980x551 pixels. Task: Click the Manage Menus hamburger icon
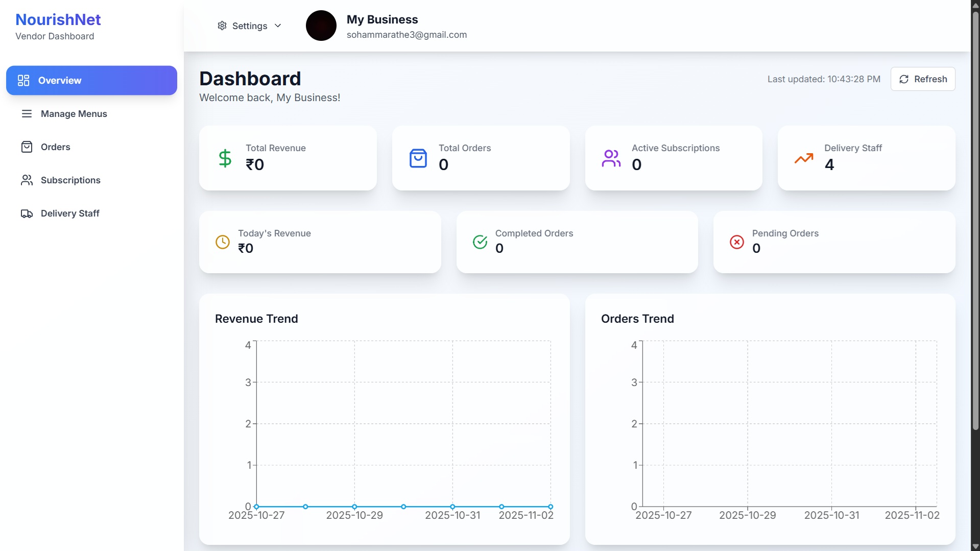coord(27,114)
